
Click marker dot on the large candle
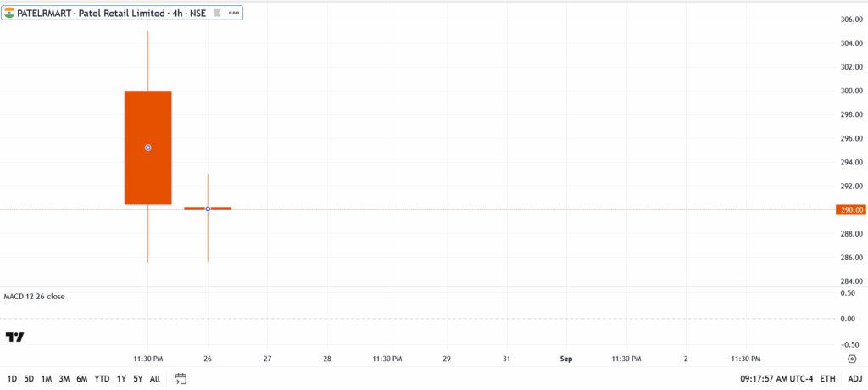coord(148,148)
